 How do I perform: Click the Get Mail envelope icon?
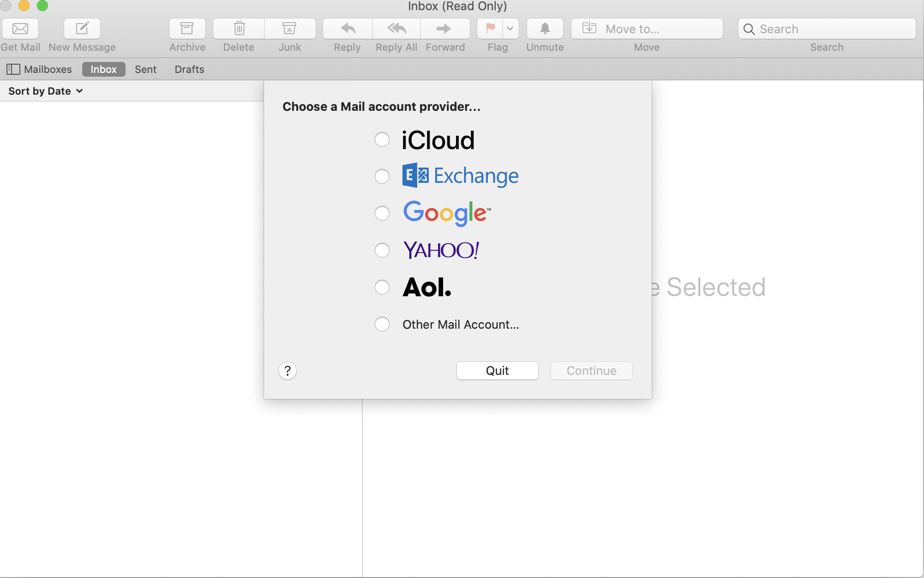(20, 29)
